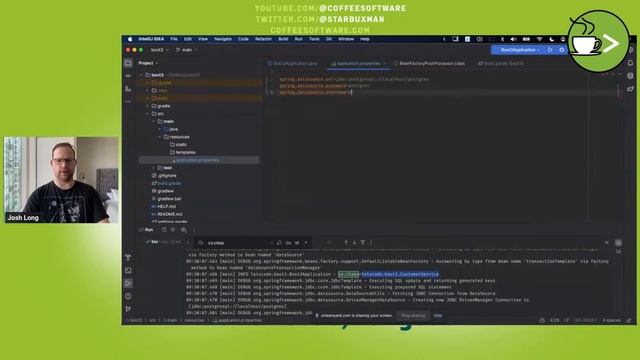Switch to Boot3Application.java editor tab

tap(293, 64)
